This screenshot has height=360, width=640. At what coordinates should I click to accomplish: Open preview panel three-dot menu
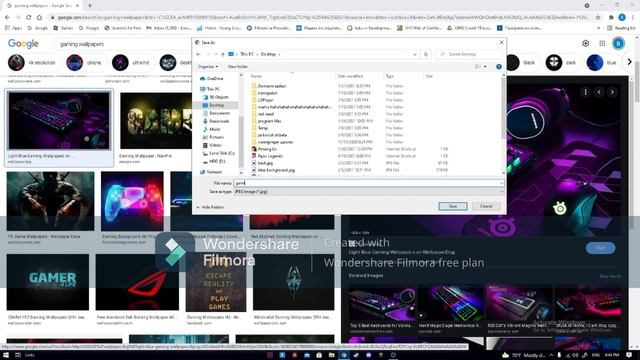point(585,92)
